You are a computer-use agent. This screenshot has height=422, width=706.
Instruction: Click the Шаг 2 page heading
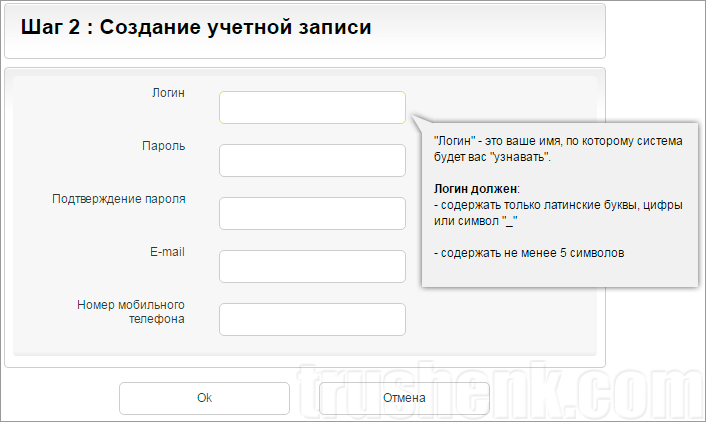tap(196, 28)
